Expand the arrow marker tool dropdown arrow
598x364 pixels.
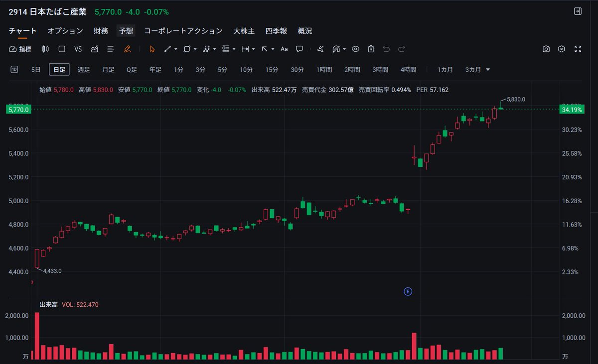point(273,49)
